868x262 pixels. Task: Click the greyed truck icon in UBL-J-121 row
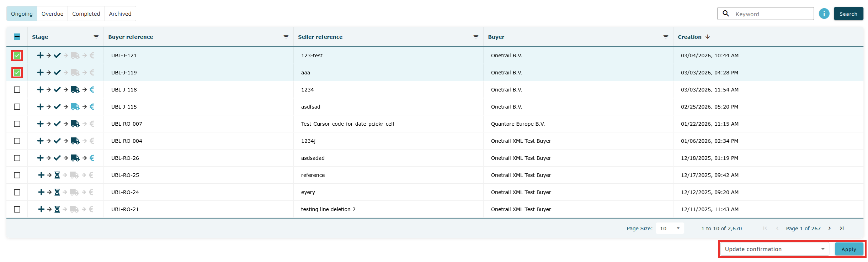tap(75, 56)
